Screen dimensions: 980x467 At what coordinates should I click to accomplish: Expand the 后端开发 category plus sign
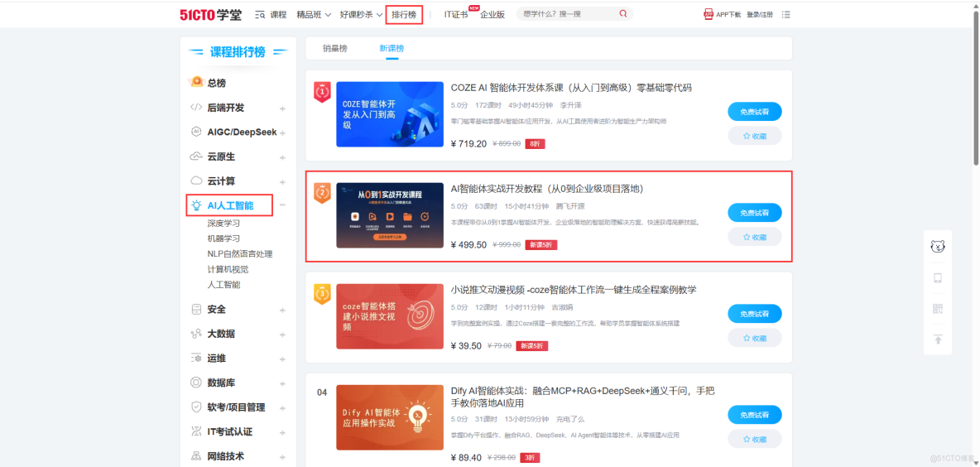click(x=282, y=108)
